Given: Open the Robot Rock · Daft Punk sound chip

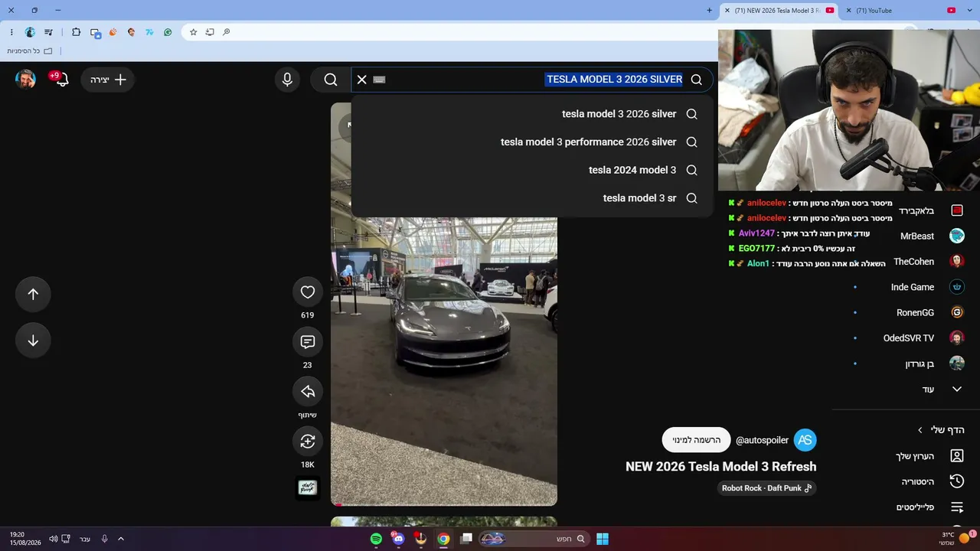Looking at the screenshot, I should click(767, 488).
